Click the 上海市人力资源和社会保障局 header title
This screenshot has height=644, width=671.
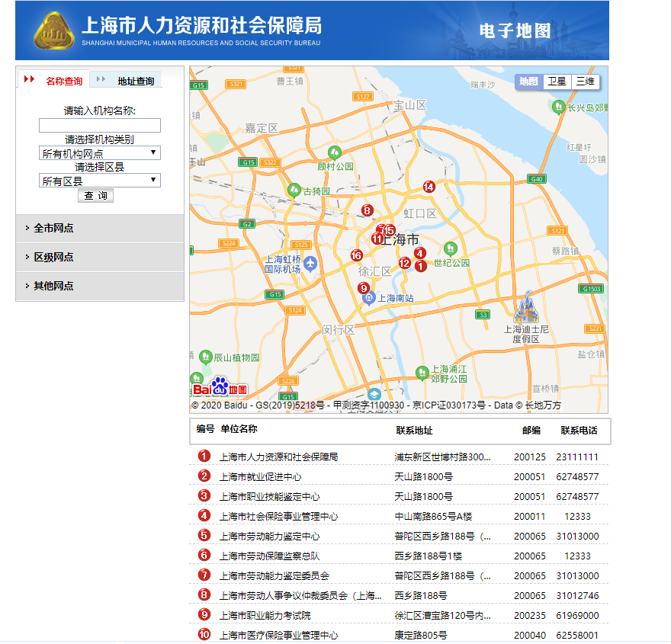(x=201, y=25)
